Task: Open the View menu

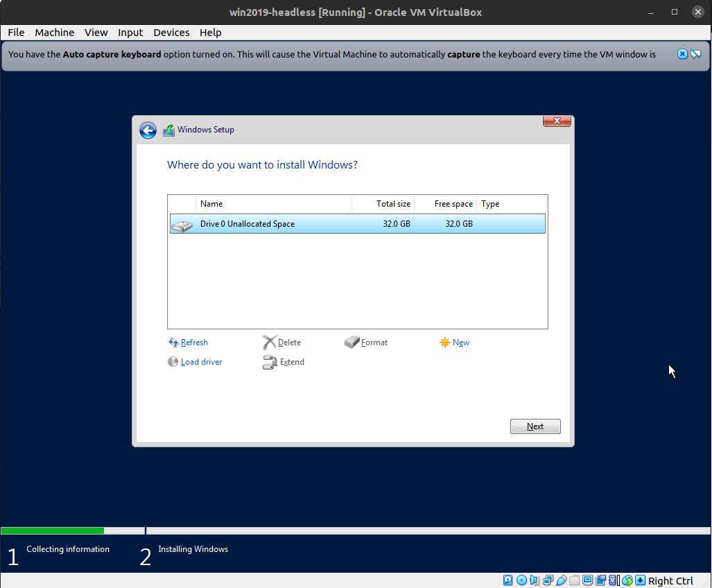Action: click(x=96, y=33)
